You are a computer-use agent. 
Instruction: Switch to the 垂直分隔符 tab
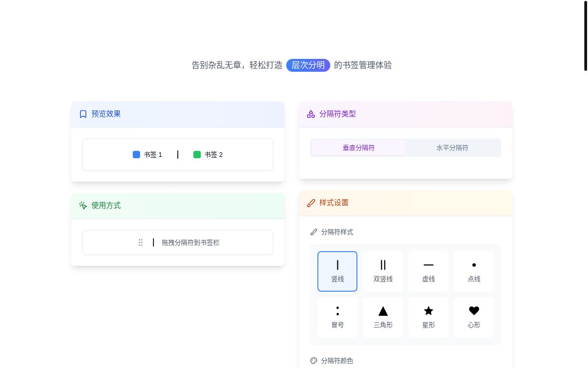(359, 148)
